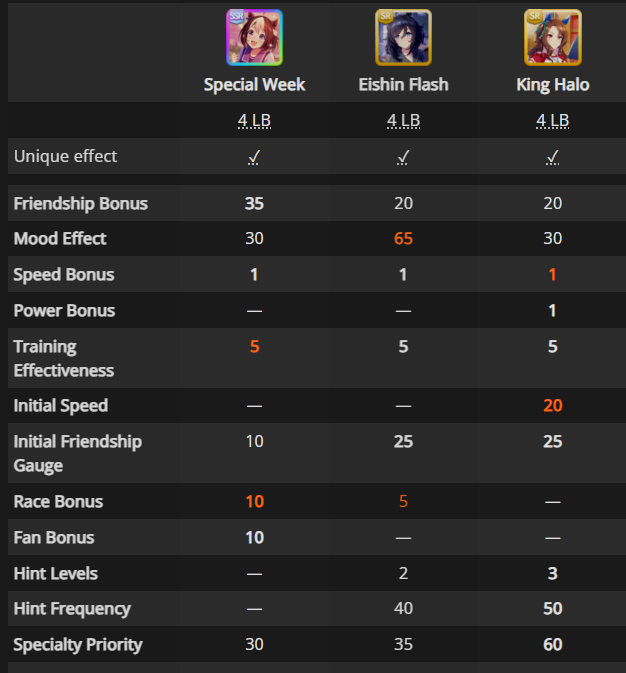This screenshot has height=673, width=626.
Task: Select the Training Effectiveness row label
Action: pyautogui.click(x=64, y=358)
